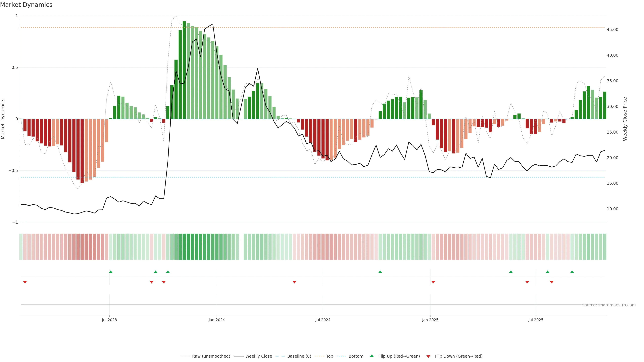This screenshot has width=644, height=362.
Task: Click the Market Dynamics chart title
Action: [x=26, y=5]
